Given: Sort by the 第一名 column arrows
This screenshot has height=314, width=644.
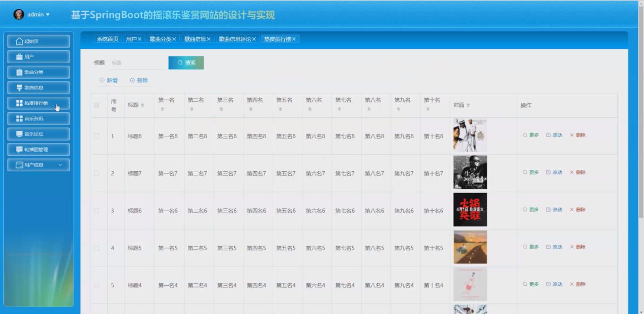Looking at the screenshot, I should click(163, 109).
